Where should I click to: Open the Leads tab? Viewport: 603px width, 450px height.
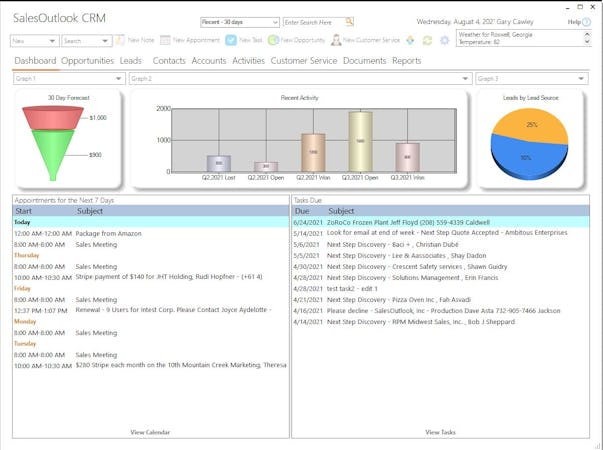[x=131, y=61]
